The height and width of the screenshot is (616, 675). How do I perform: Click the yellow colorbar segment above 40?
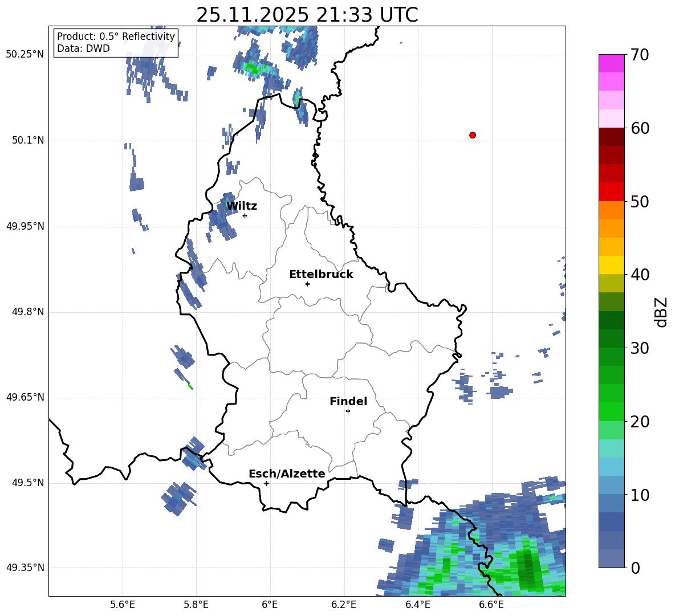612,265
